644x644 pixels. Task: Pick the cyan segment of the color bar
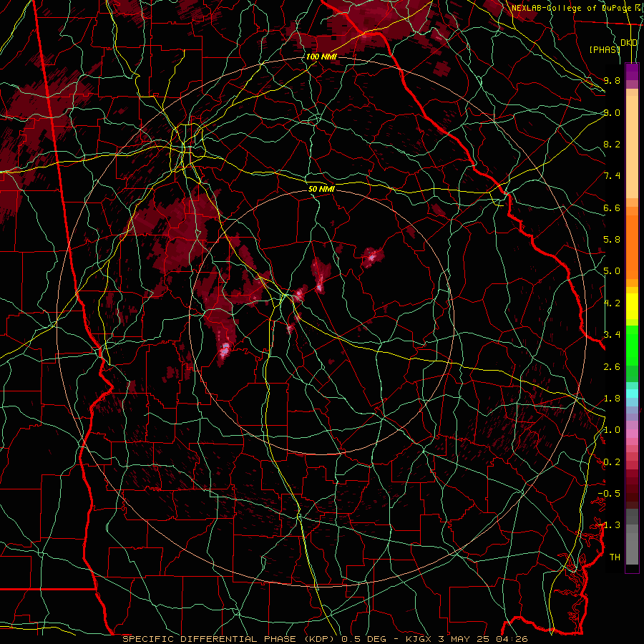632,393
